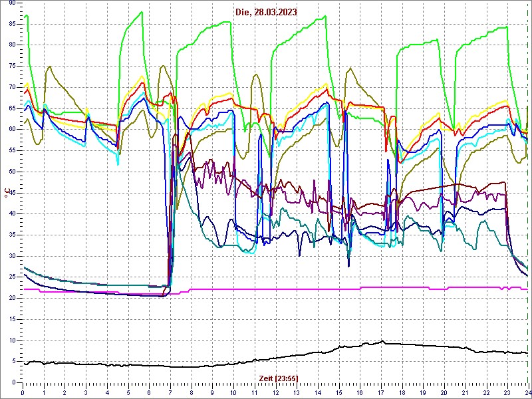Viewport: 532px width, 399px height.
Task: Click hour 3 on the time axis
Action: pos(86,392)
